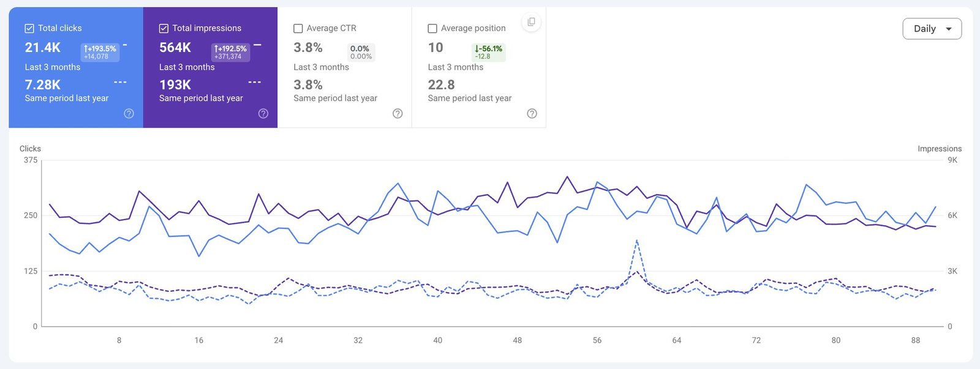Open help icon on Average CTR card
Screen dimensions: 980x369
click(398, 113)
